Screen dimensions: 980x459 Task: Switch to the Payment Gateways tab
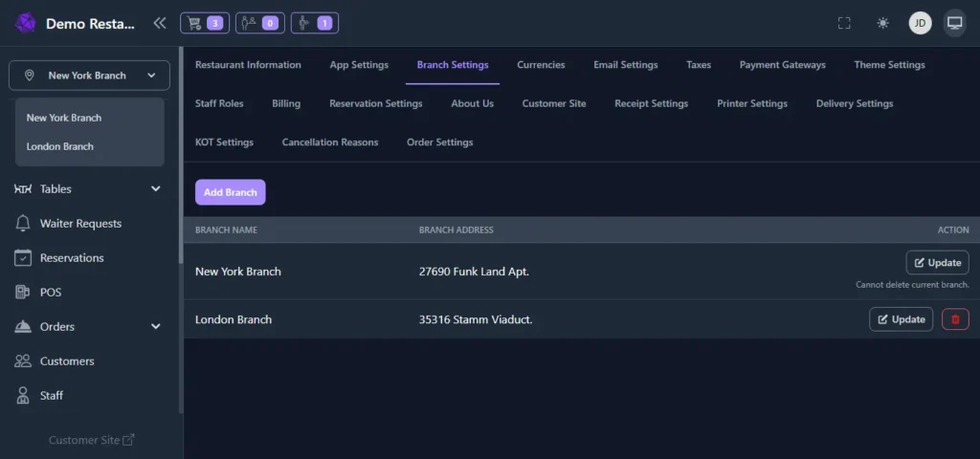(782, 65)
